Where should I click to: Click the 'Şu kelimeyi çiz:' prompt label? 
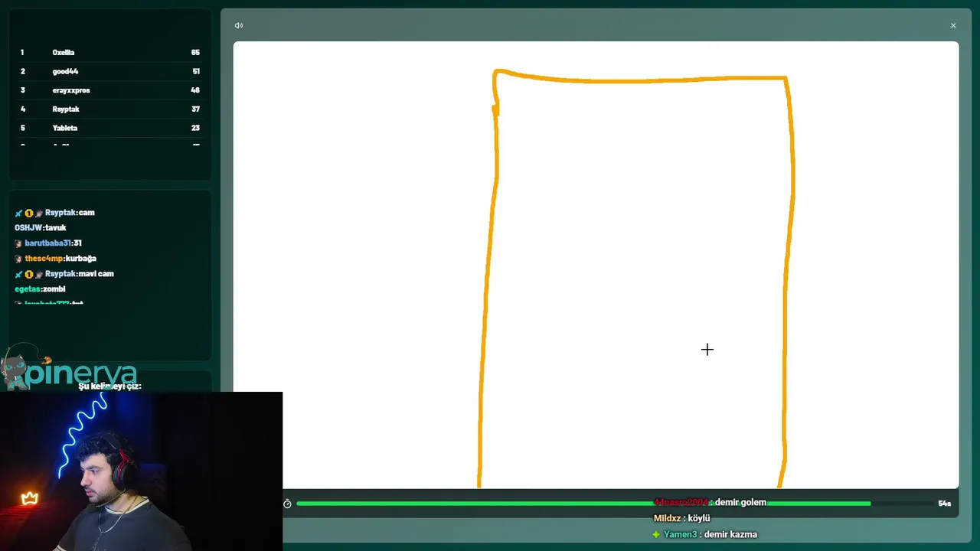tap(109, 386)
